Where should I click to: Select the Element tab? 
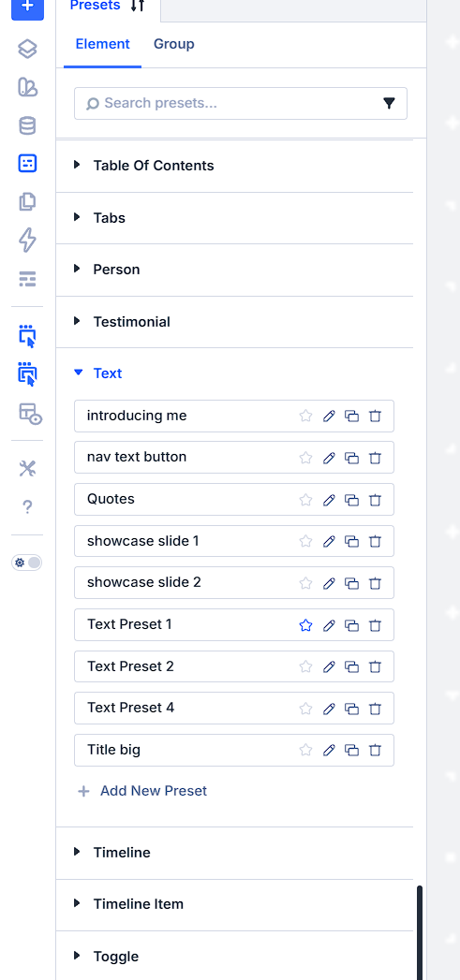pos(103,44)
